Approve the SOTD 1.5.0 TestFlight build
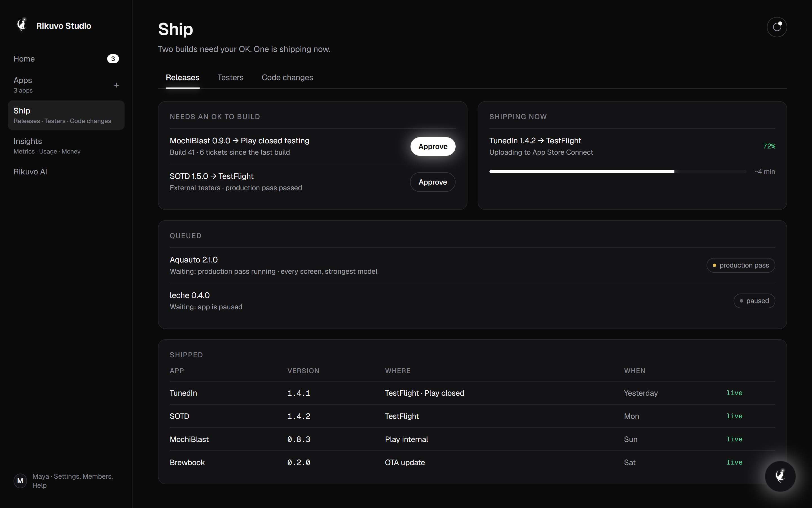The height and width of the screenshot is (508, 812). [x=433, y=182]
